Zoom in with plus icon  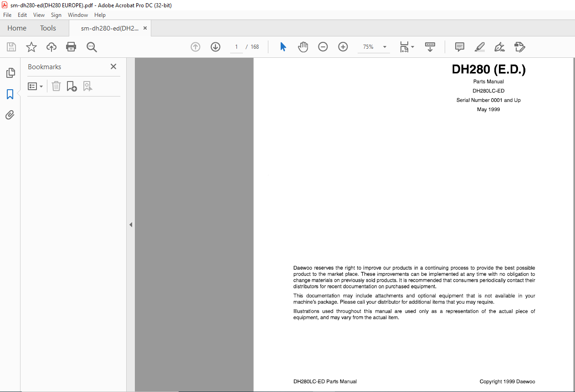[x=343, y=47]
